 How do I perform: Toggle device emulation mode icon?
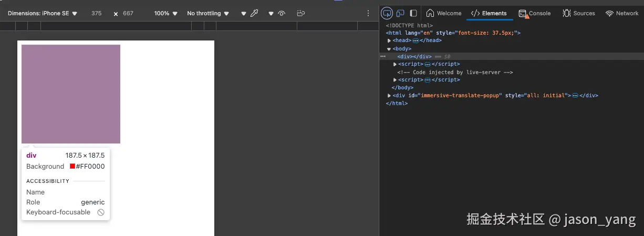pyautogui.click(x=400, y=13)
